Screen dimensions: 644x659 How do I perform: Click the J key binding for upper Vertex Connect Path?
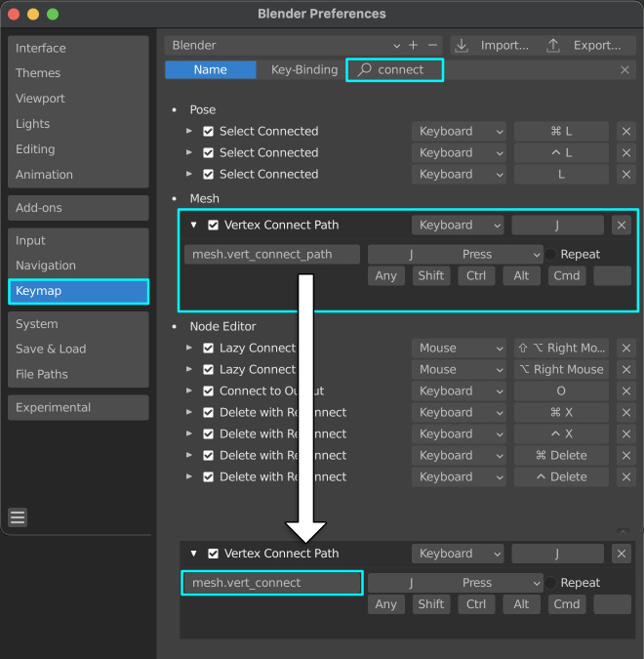pyautogui.click(x=557, y=226)
